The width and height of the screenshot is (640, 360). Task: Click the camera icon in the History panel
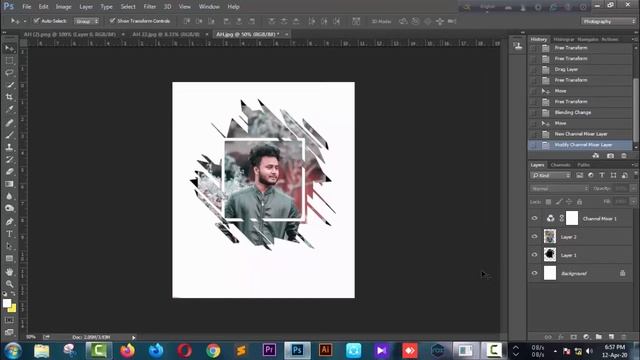coord(610,156)
